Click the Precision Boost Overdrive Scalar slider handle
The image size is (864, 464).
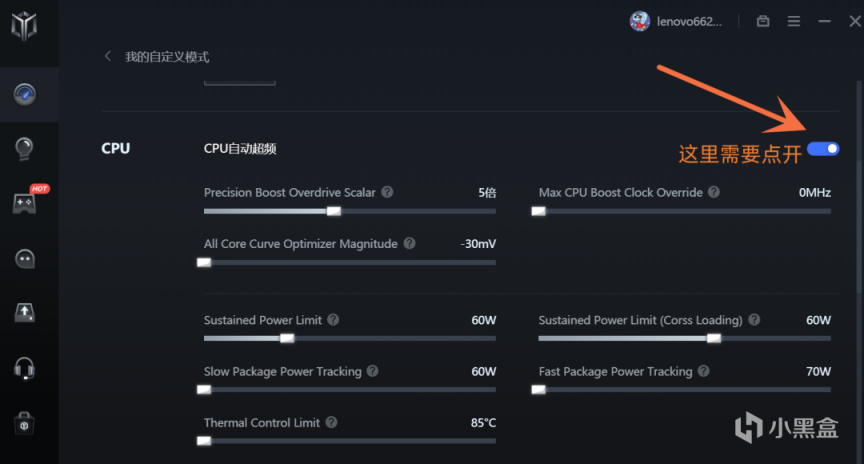pos(334,211)
